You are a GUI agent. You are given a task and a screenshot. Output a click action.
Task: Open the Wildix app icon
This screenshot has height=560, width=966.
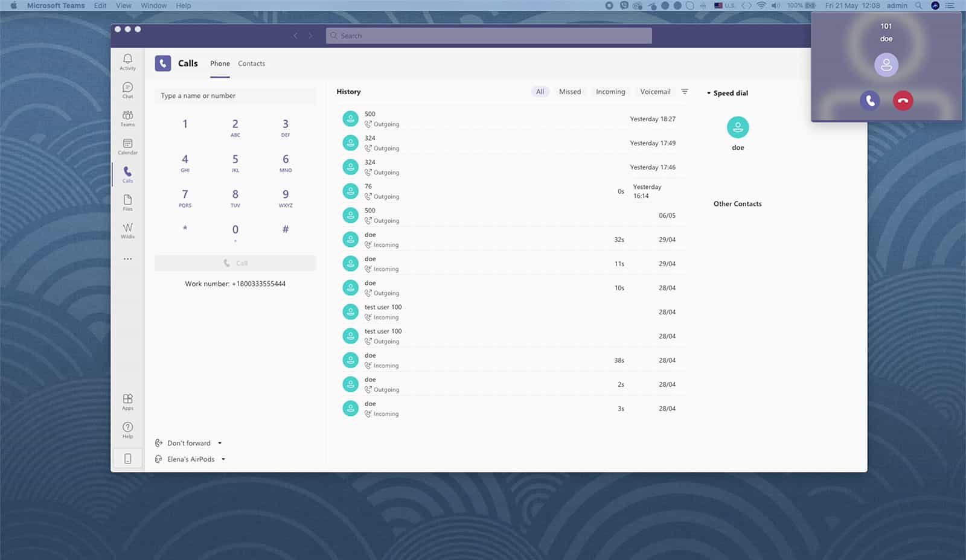pyautogui.click(x=127, y=230)
